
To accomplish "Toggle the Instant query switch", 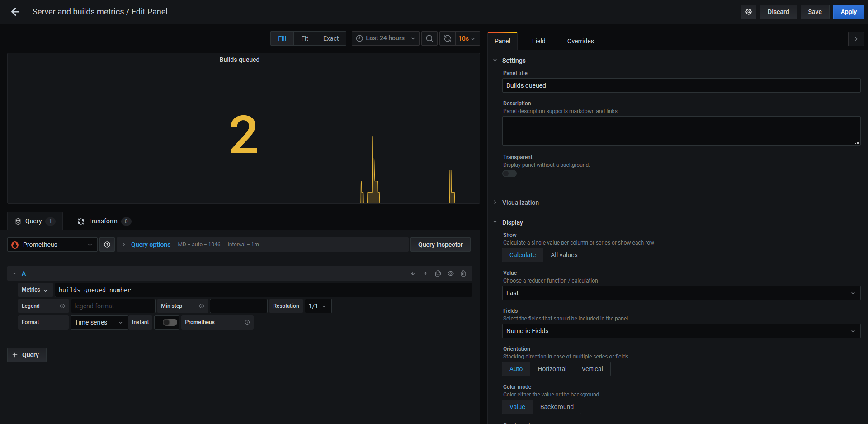I will pos(170,322).
